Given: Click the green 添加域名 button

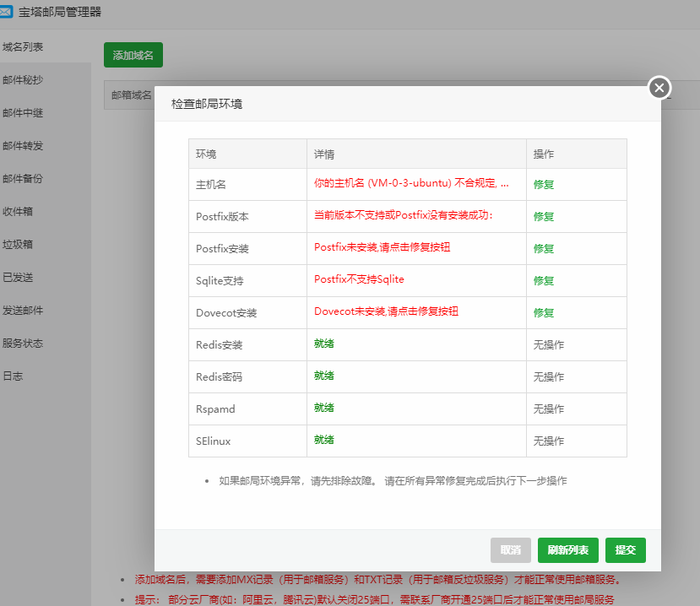Looking at the screenshot, I should [x=132, y=54].
